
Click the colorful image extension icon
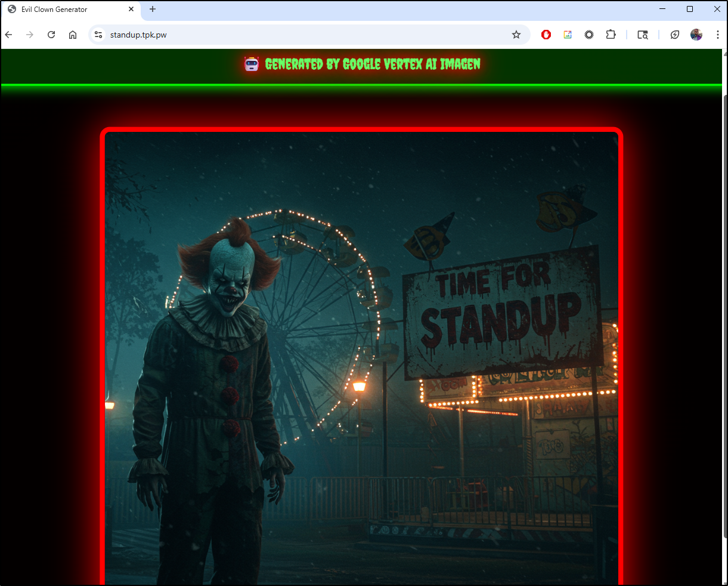click(x=568, y=35)
